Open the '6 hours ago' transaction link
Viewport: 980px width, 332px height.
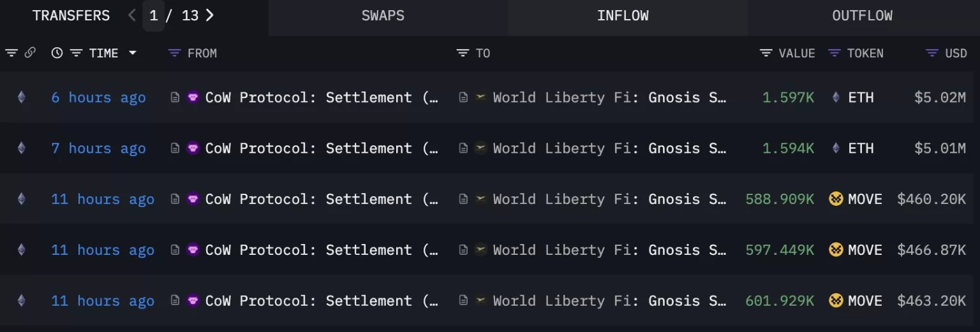(98, 97)
